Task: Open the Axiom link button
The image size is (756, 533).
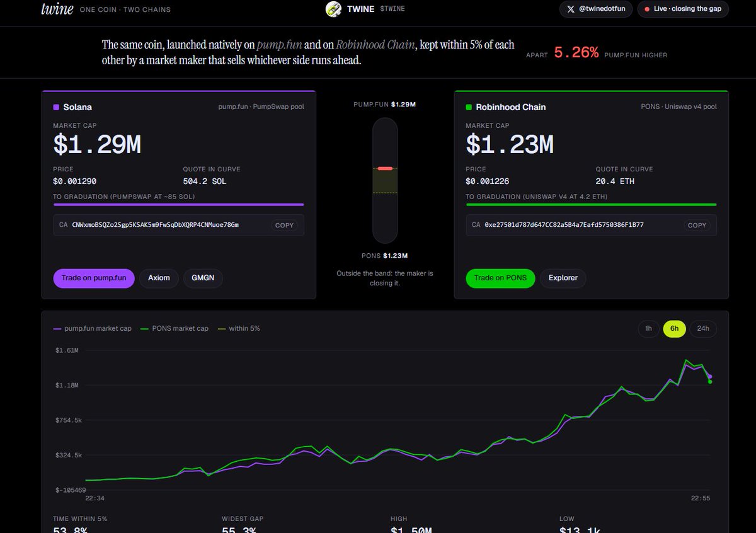Action: [159, 278]
